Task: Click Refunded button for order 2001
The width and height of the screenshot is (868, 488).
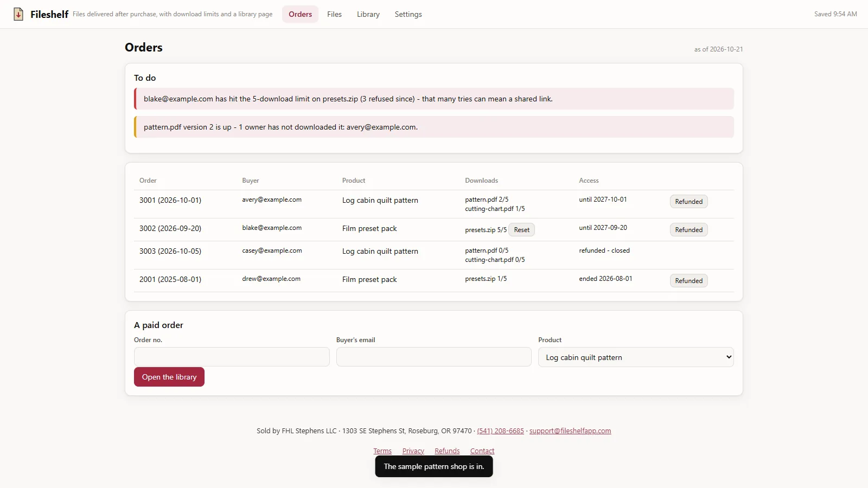Action: tap(688, 281)
